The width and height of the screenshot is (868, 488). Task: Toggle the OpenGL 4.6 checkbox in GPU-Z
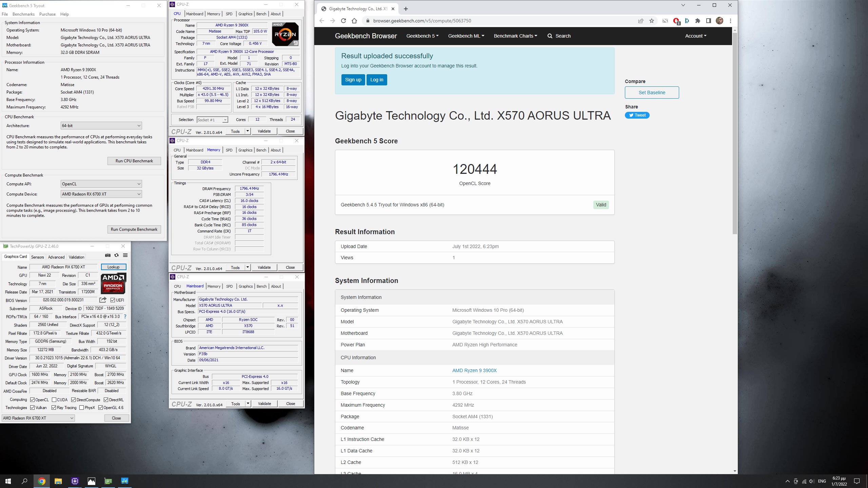coord(100,408)
